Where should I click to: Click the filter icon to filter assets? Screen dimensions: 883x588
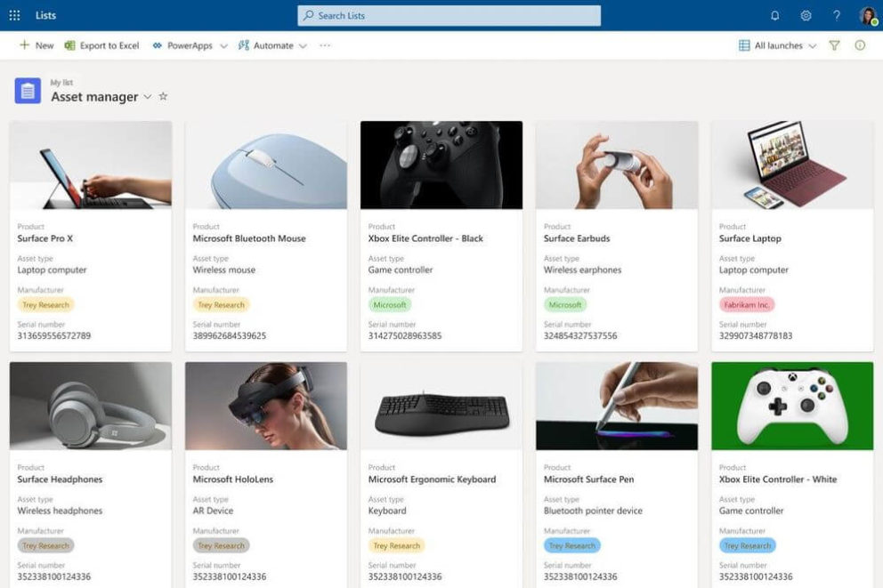pyautogui.click(x=835, y=45)
